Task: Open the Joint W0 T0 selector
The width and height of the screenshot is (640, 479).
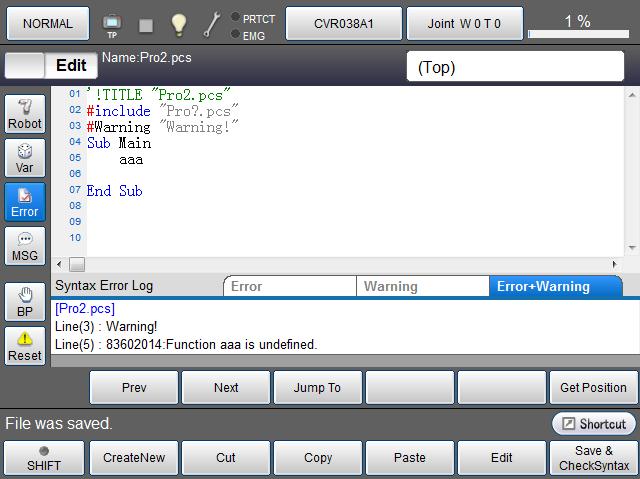Action: click(x=464, y=23)
